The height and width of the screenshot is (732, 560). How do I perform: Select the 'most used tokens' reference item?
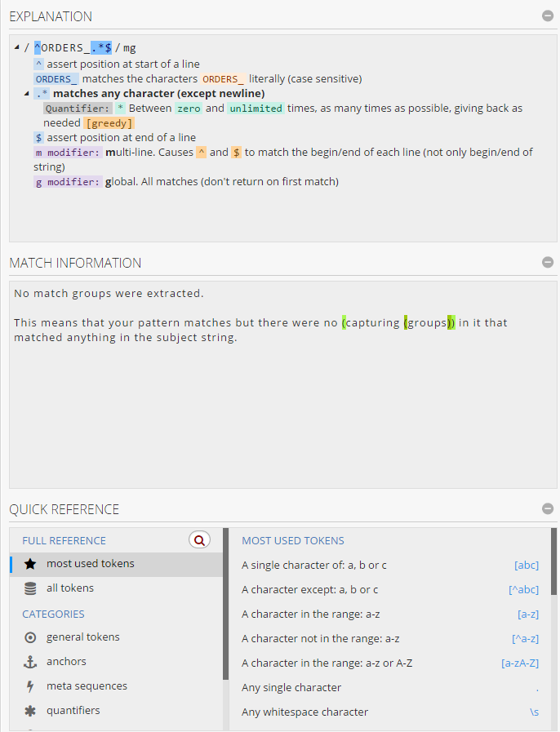[x=90, y=564]
